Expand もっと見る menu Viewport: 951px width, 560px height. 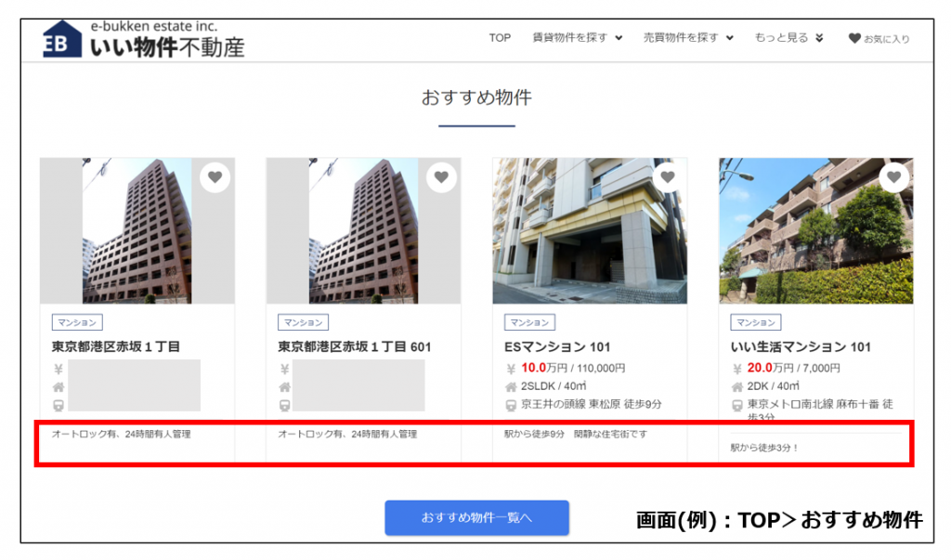pos(788,38)
